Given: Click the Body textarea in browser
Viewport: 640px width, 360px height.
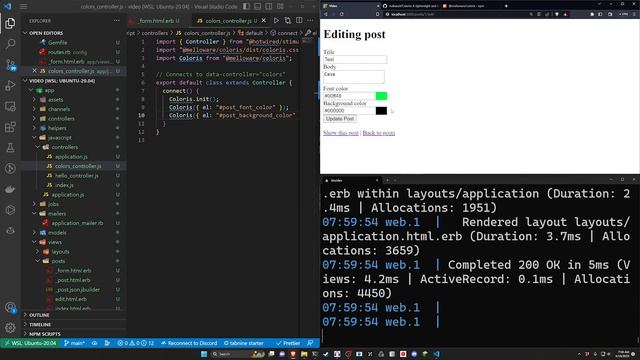Looking at the screenshot, I should [354, 77].
